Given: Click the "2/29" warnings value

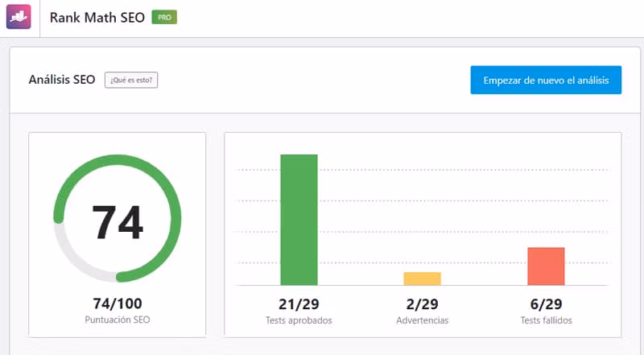Looking at the screenshot, I should (x=422, y=304).
